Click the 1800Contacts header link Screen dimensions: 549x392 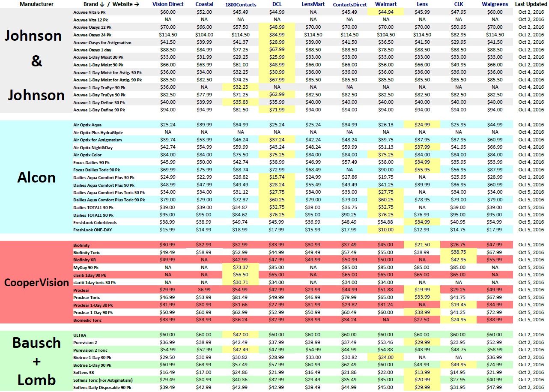241,4
